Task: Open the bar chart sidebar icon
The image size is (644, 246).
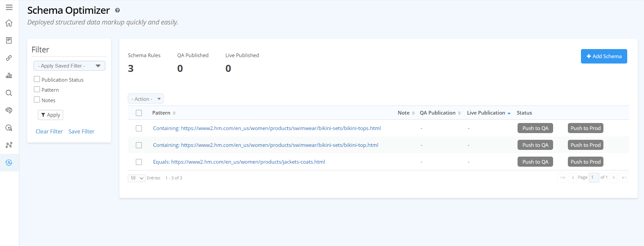Action: click(x=9, y=76)
